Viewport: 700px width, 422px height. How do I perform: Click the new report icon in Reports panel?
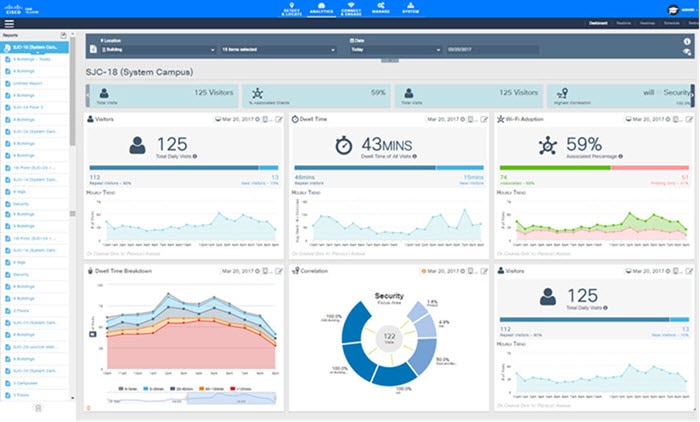click(63, 35)
